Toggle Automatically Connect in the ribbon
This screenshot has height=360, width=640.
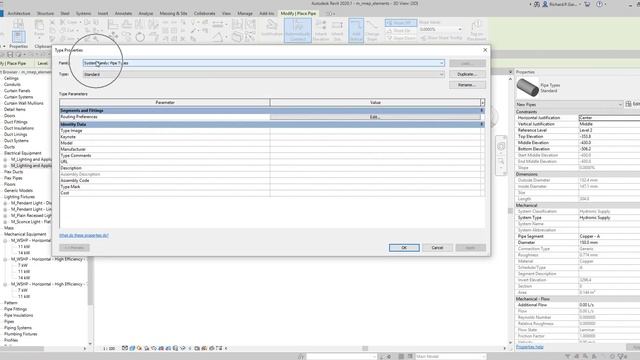298,30
